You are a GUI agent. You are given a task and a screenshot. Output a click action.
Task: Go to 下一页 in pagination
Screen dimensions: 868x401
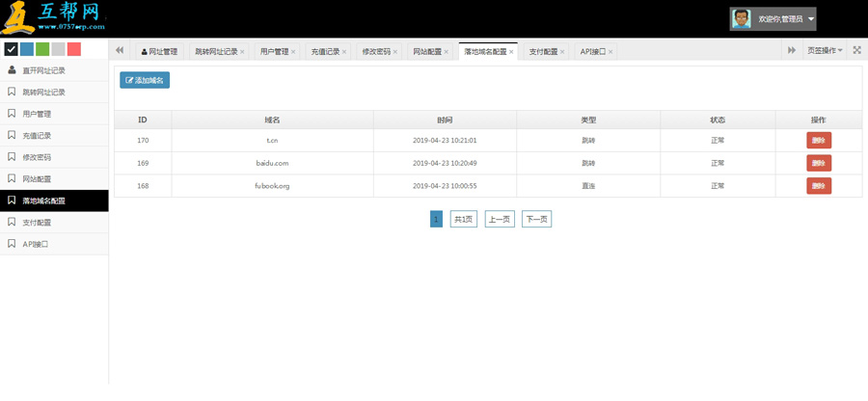click(536, 219)
